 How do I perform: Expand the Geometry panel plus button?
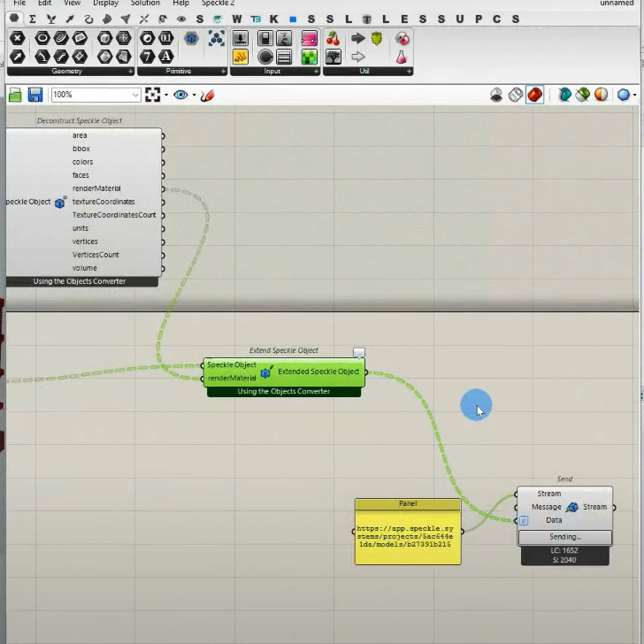130,72
